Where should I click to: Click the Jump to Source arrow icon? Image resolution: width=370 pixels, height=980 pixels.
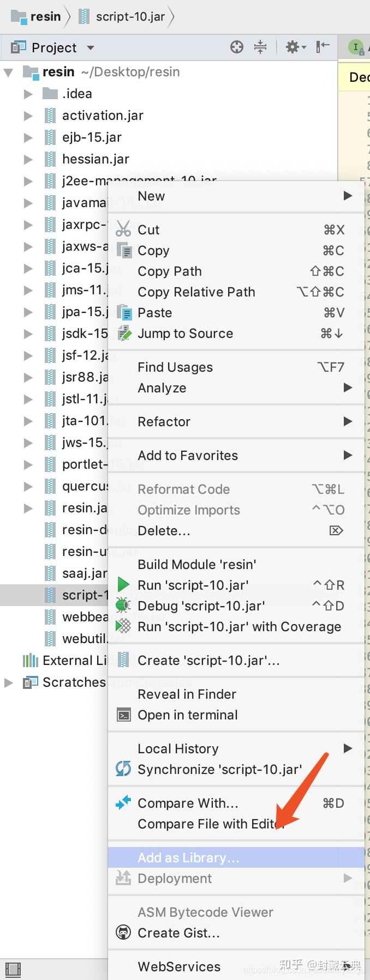(x=123, y=333)
